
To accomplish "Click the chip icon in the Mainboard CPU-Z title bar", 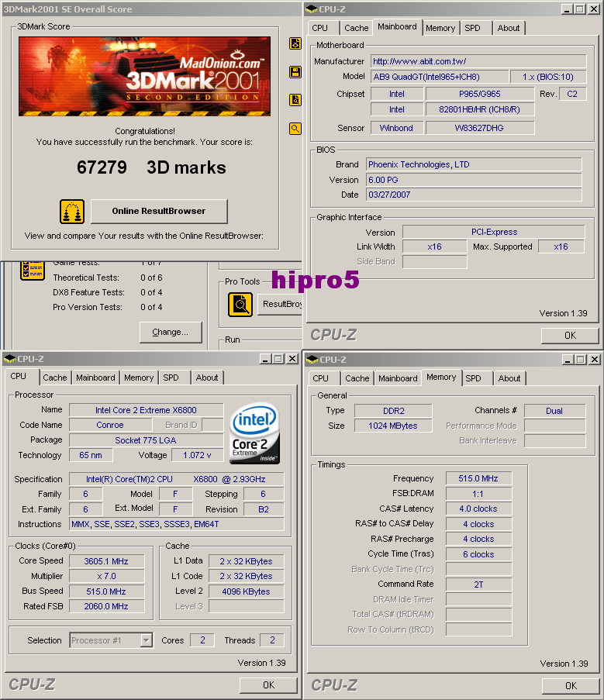I will tap(311, 9).
